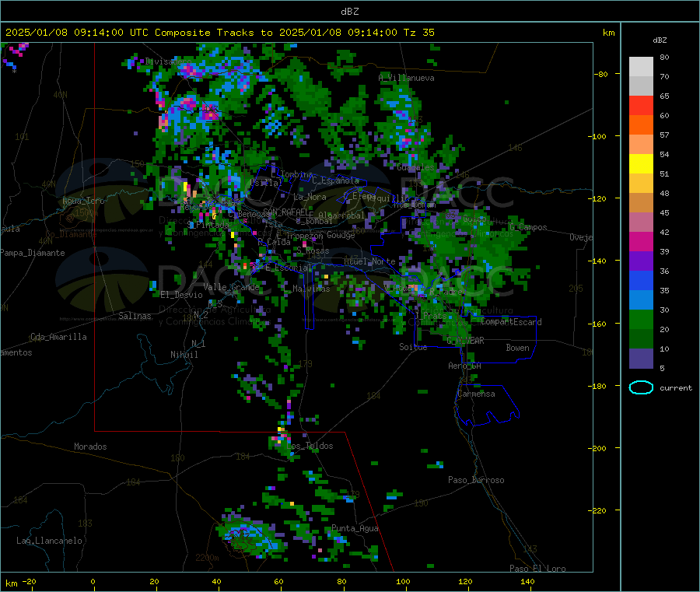The height and width of the screenshot is (592, 700).
Task: Select the E_Escorial label
Action: click(x=289, y=268)
